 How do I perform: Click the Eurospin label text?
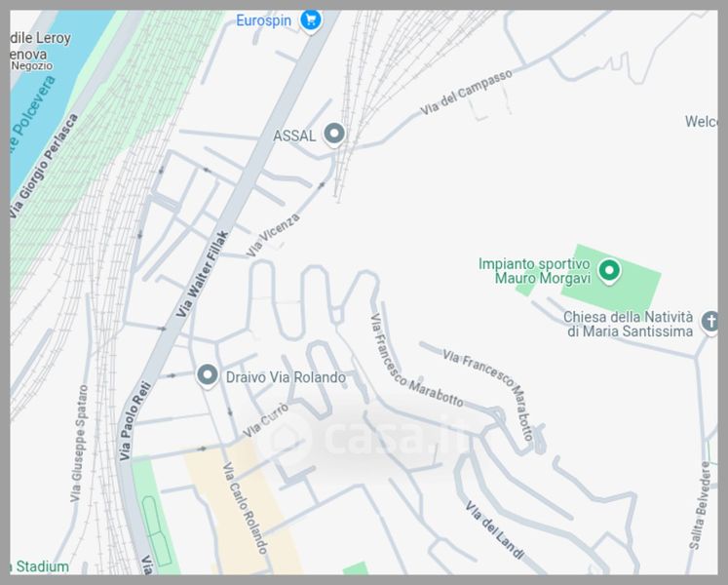[264, 20]
